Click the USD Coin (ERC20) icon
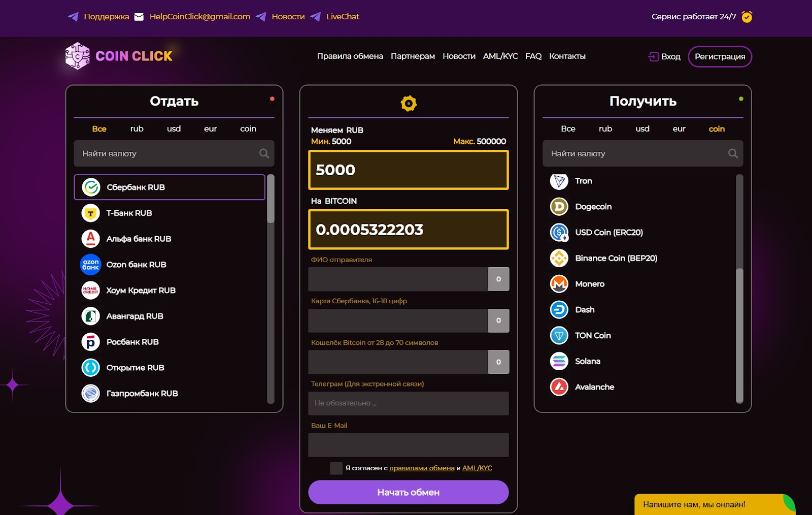The image size is (812, 515). (559, 233)
